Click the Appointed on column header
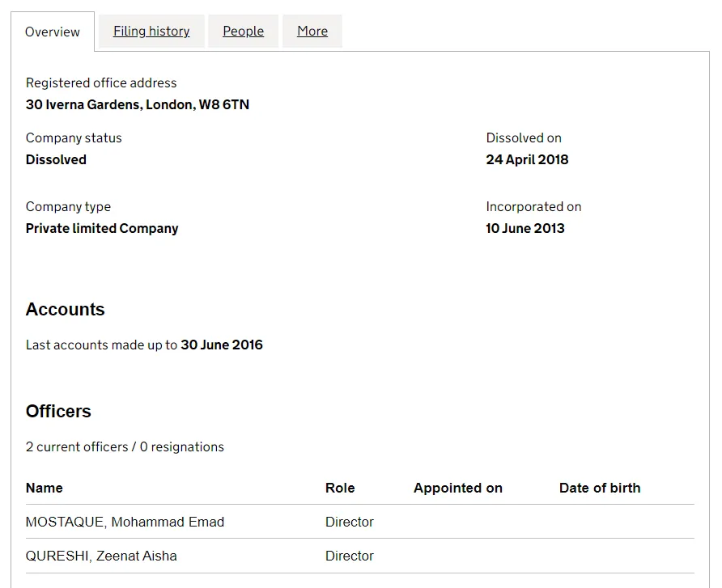This screenshot has height=588, width=722. point(457,488)
